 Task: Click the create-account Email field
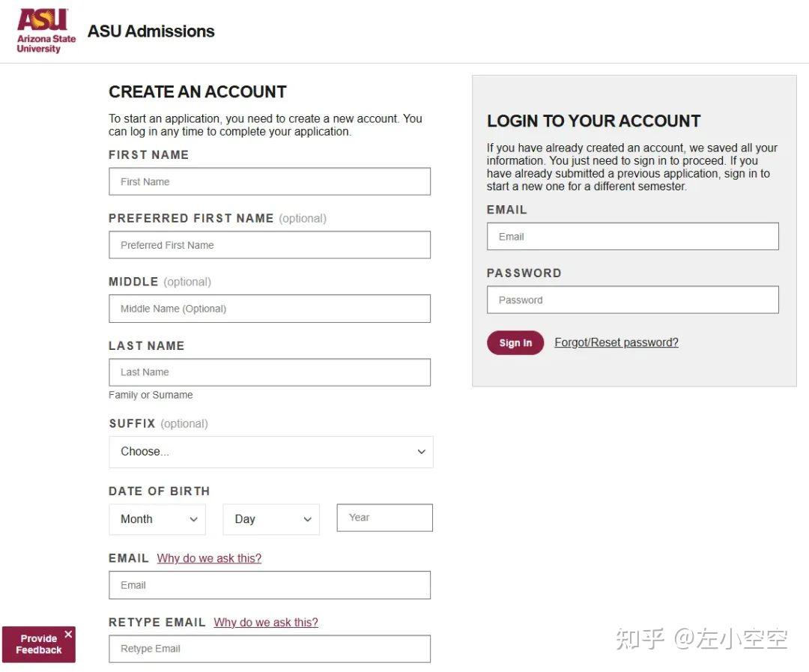click(x=270, y=585)
